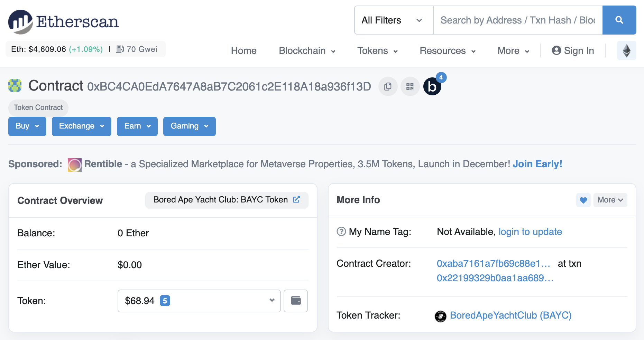Go to the Home page

(x=243, y=51)
